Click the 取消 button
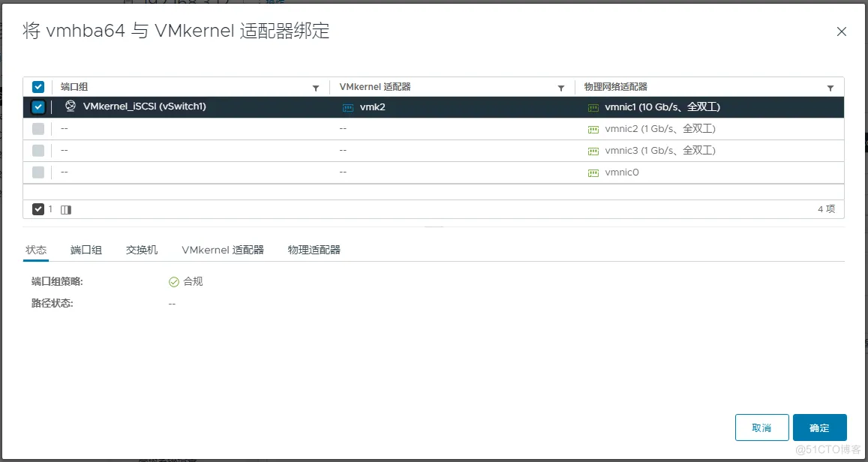The image size is (868, 462). pos(761,427)
